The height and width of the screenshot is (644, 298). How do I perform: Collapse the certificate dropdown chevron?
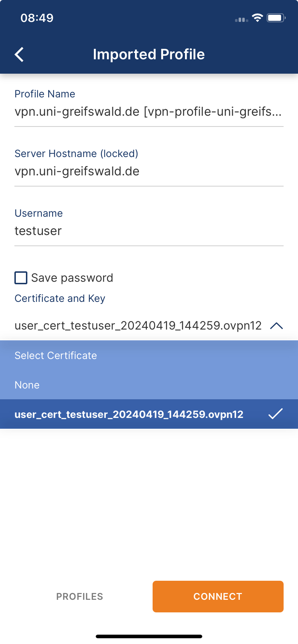tap(276, 326)
